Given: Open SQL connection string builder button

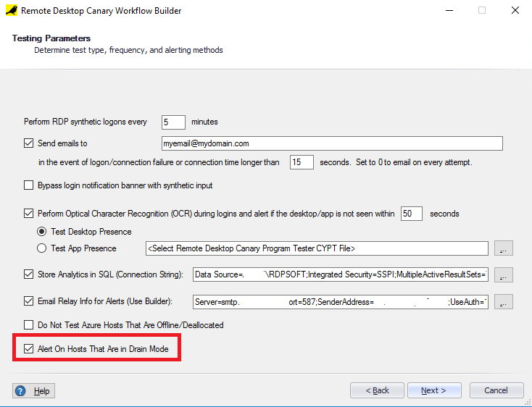Looking at the screenshot, I should pos(504,275).
